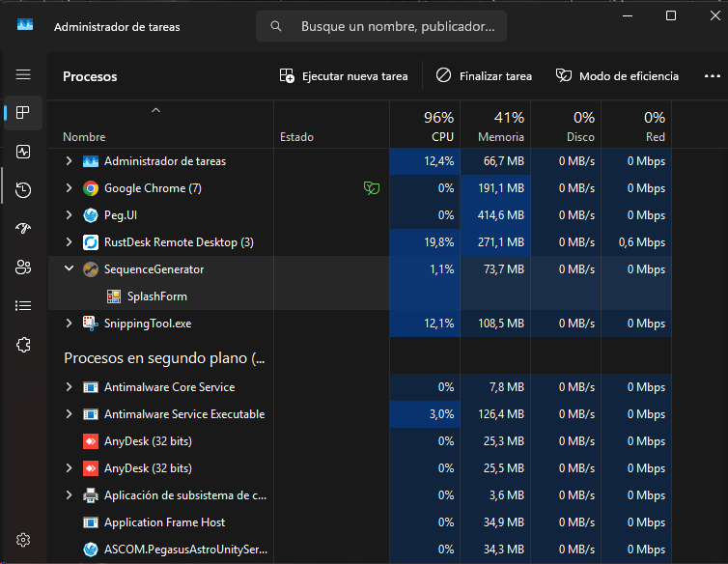Click the Task Manager title bar icon
This screenshot has height=564, width=728.
pyautogui.click(x=25, y=24)
